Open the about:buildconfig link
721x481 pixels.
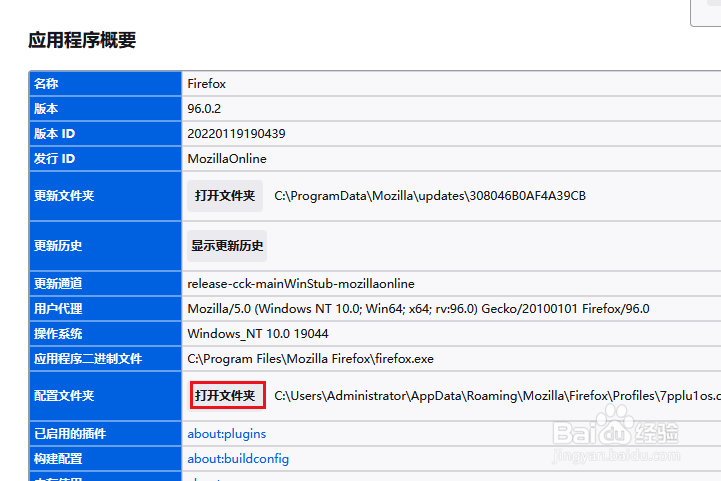pyautogui.click(x=238, y=458)
